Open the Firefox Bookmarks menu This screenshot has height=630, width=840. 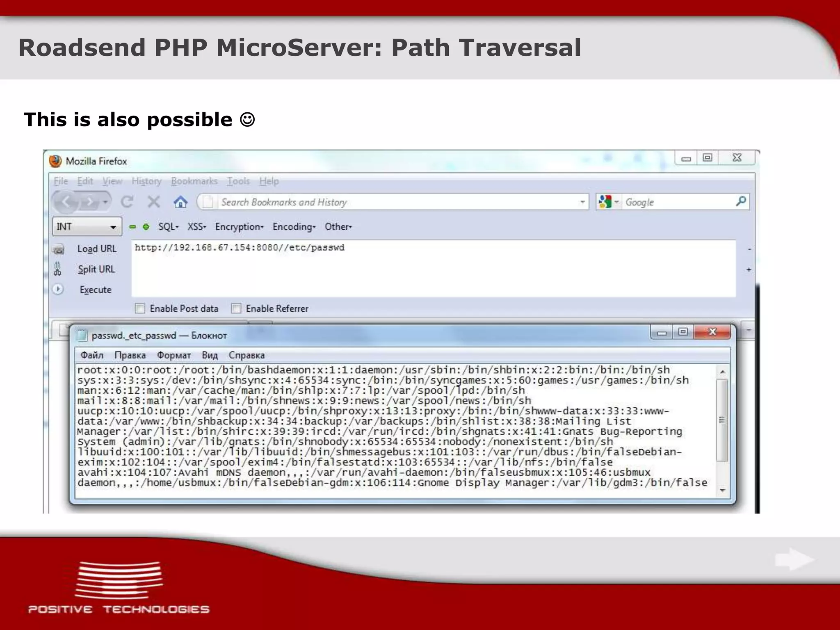(194, 181)
